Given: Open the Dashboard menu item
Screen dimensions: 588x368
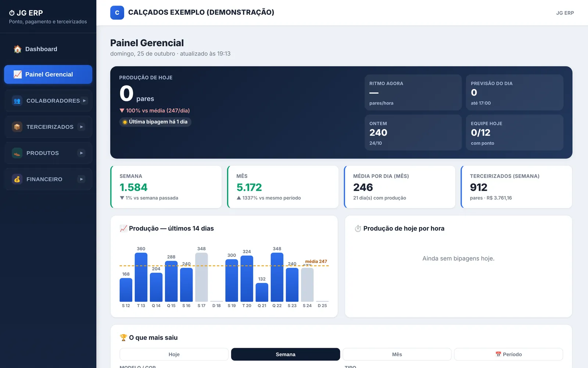Looking at the screenshot, I should coord(48,49).
